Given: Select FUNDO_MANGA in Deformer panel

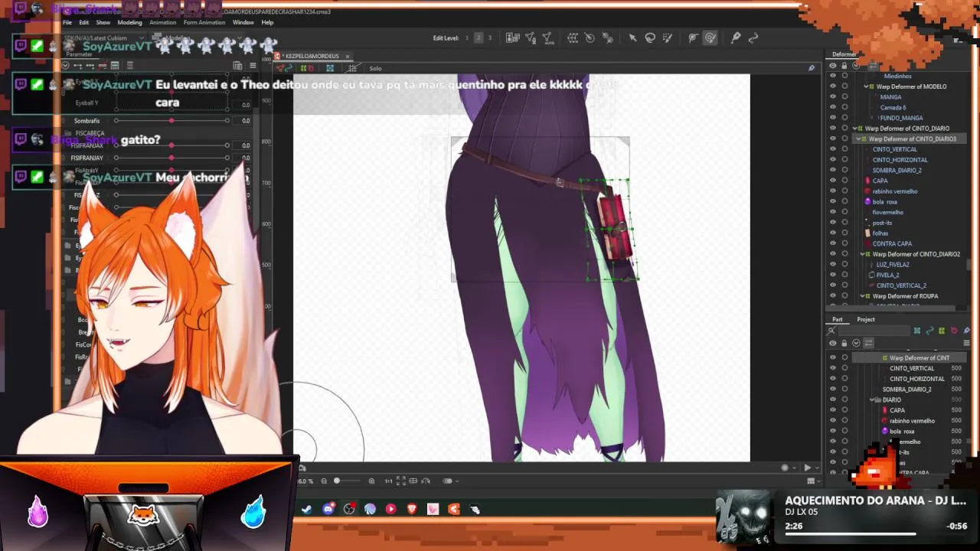Looking at the screenshot, I should tap(901, 118).
